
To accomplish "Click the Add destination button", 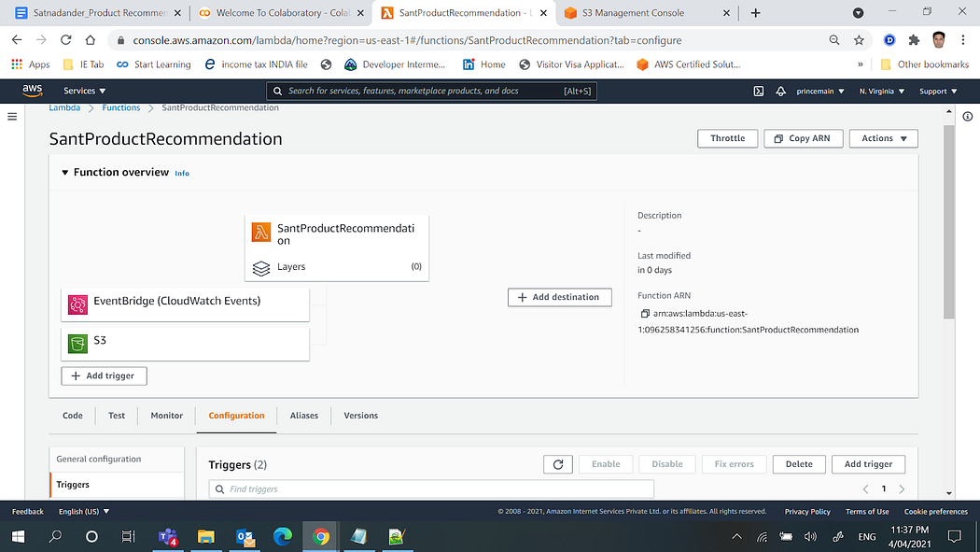I will pos(559,297).
